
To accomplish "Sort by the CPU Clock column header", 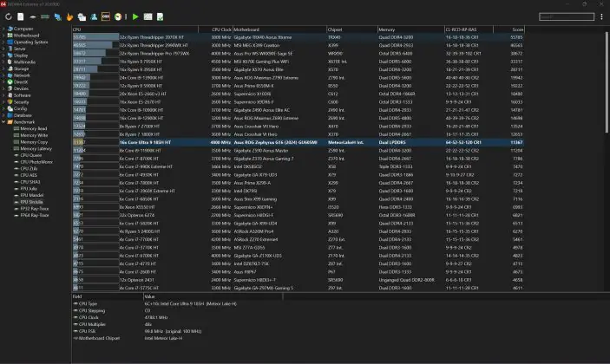I will click(215, 29).
